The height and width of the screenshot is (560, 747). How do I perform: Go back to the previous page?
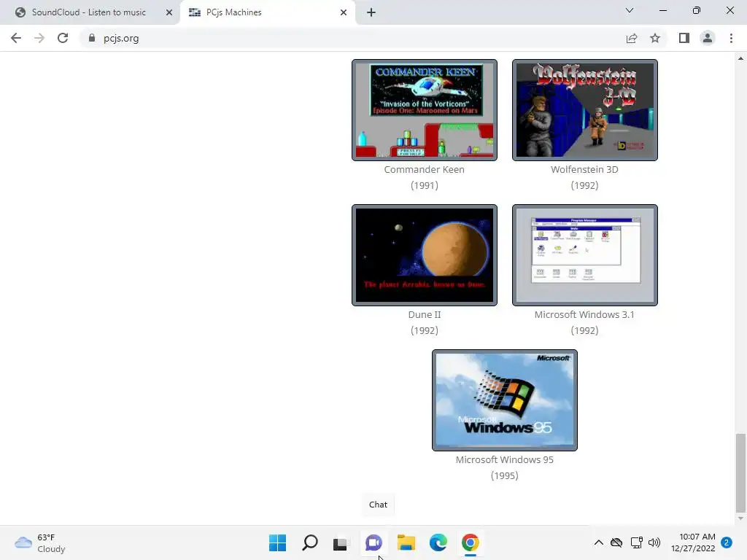16,38
